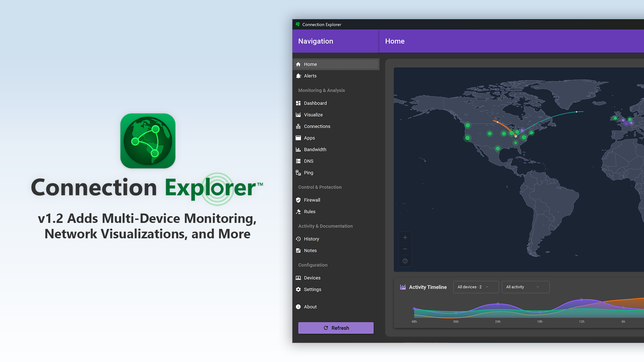The height and width of the screenshot is (362, 644).
Task: Open Devices from the navigation list
Action: tap(336, 278)
